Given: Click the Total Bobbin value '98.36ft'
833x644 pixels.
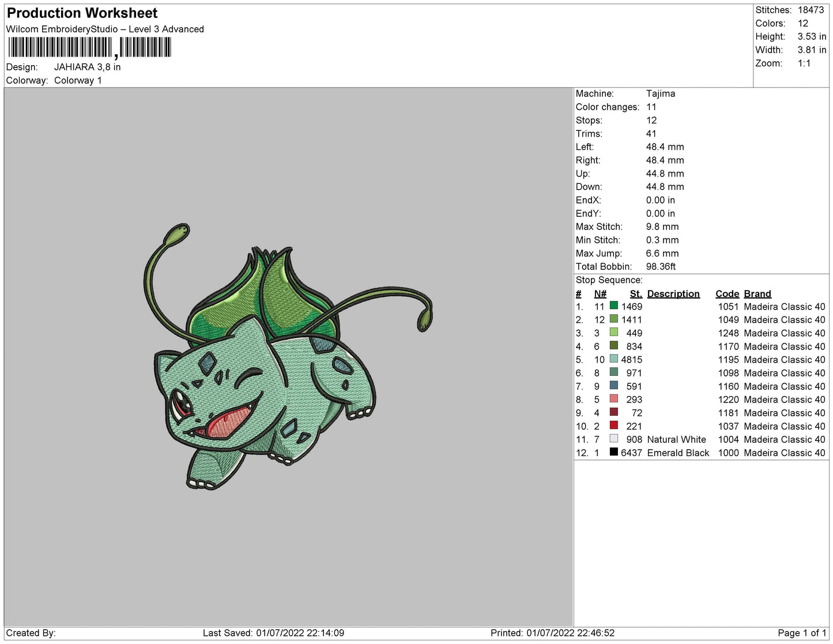Looking at the screenshot, I should click(x=661, y=266).
